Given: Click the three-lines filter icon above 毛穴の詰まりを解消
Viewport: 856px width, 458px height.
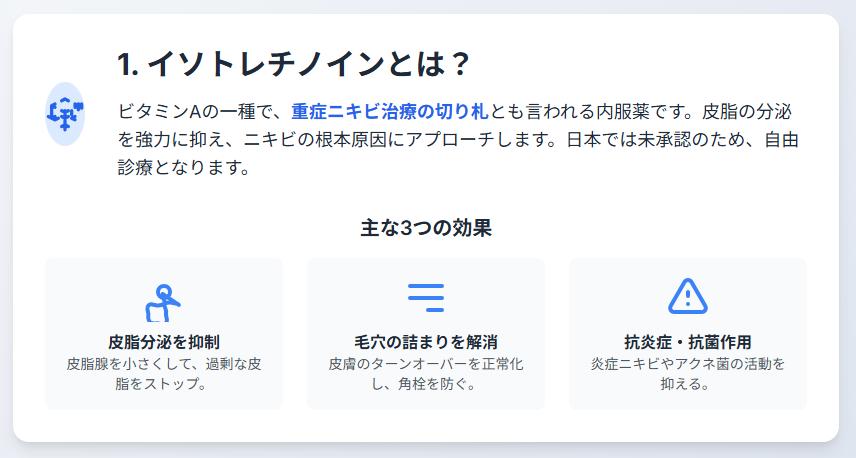Looking at the screenshot, I should tap(426, 298).
